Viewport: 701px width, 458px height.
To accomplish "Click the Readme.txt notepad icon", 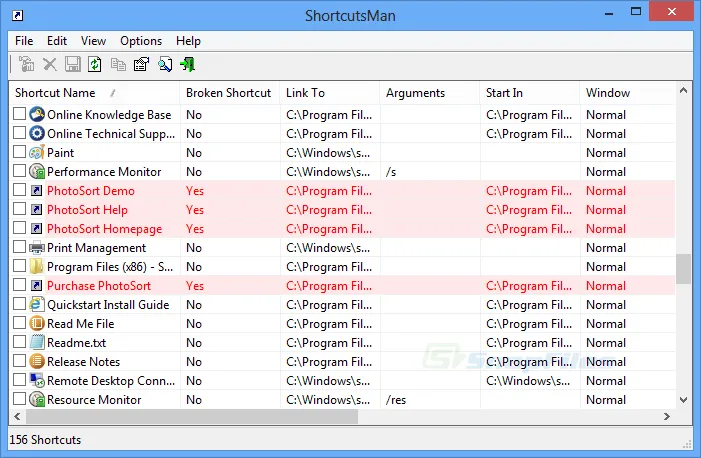I will coord(37,343).
